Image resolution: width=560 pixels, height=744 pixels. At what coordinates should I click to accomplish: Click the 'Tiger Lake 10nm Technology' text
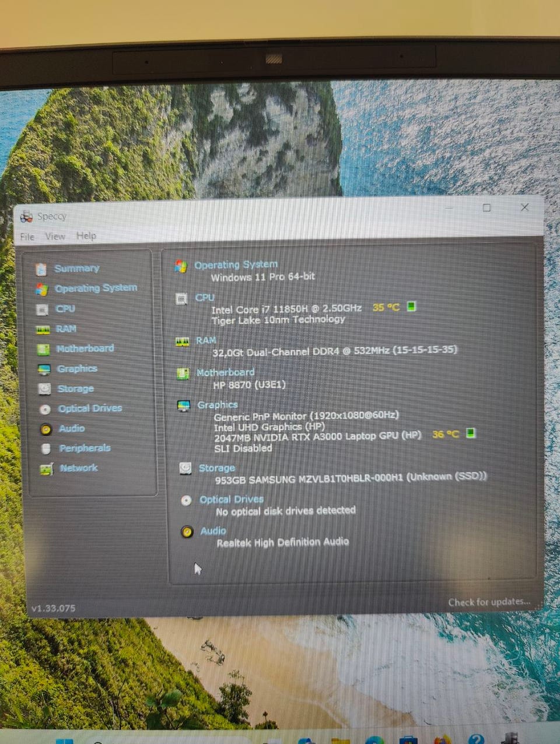coord(278,320)
